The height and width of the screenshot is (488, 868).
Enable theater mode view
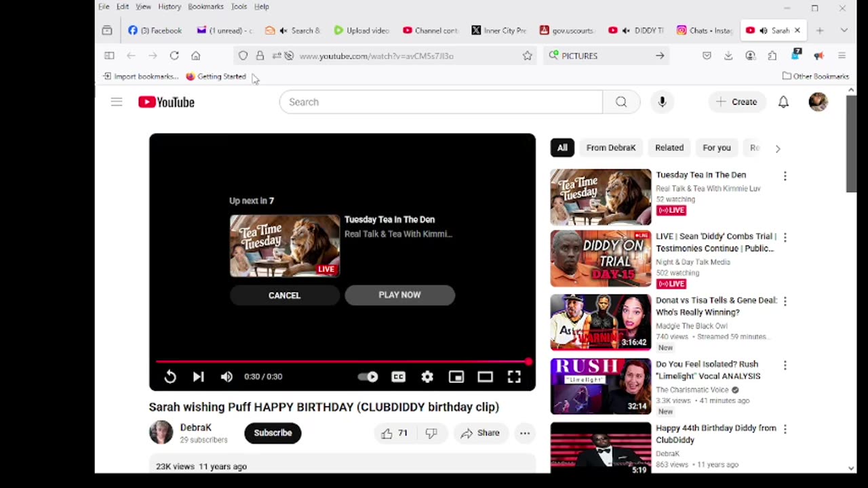485,377
